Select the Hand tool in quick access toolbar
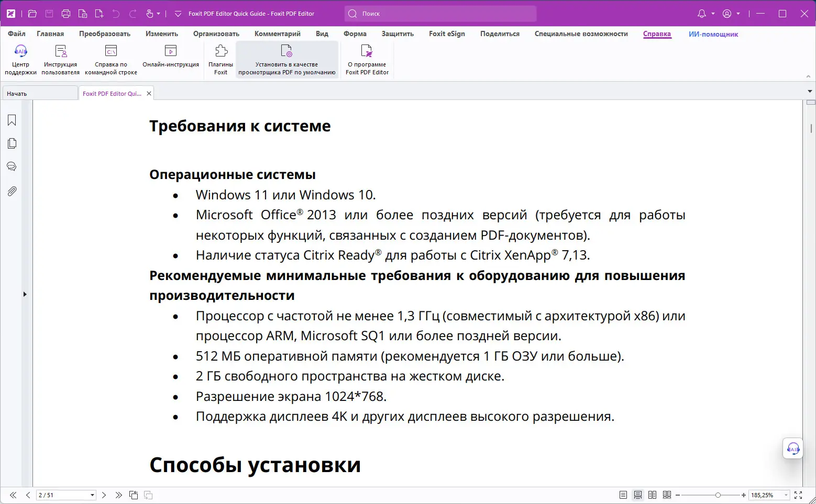Screen dimensions: 816x504 click(149, 13)
